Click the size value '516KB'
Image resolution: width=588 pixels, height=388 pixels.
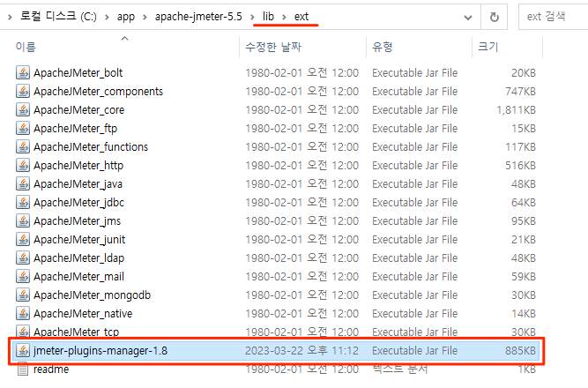[520, 166]
